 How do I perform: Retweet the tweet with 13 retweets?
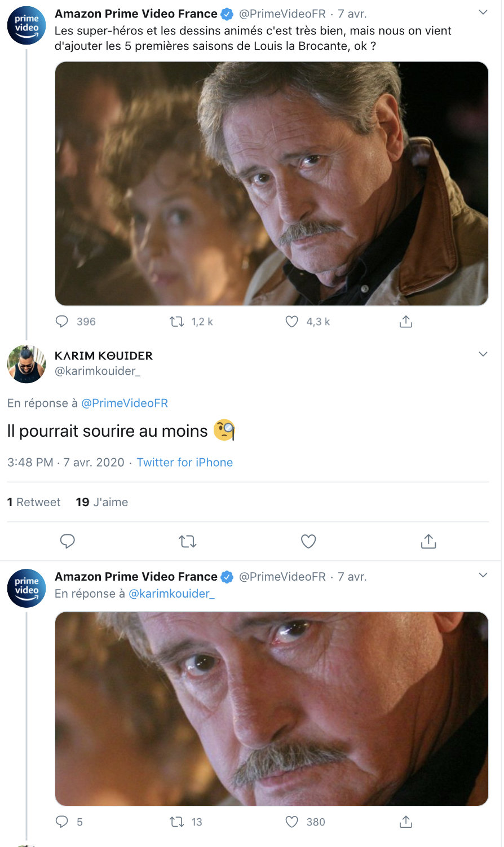(x=177, y=822)
